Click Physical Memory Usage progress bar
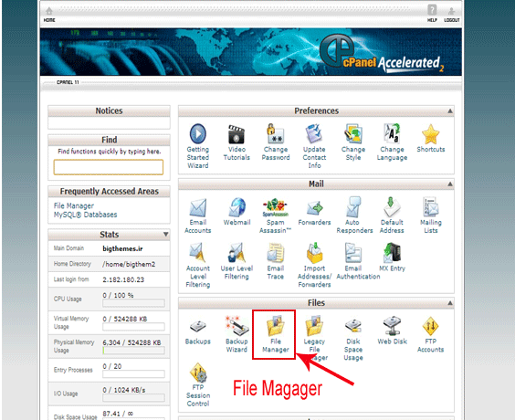 pyautogui.click(x=133, y=351)
